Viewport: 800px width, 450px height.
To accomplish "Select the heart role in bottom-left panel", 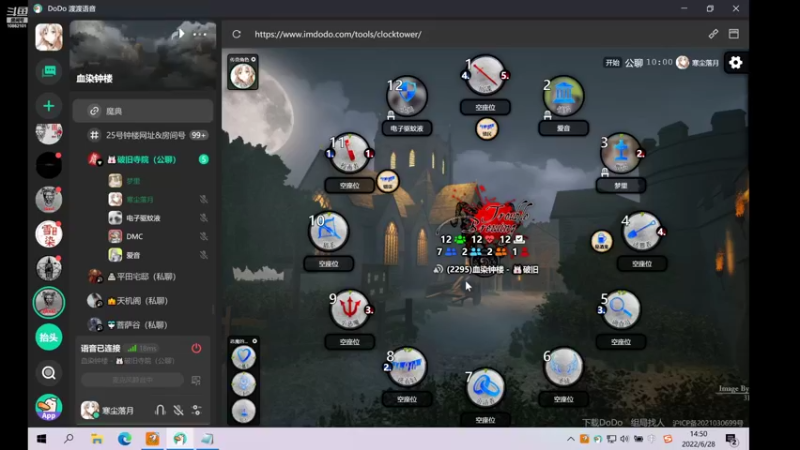I will 243,357.
